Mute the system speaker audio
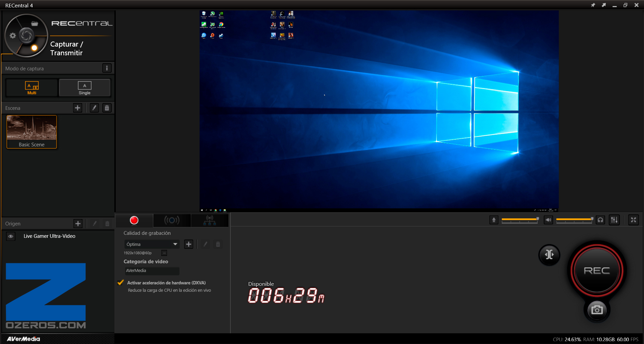The image size is (644, 344). pos(548,220)
